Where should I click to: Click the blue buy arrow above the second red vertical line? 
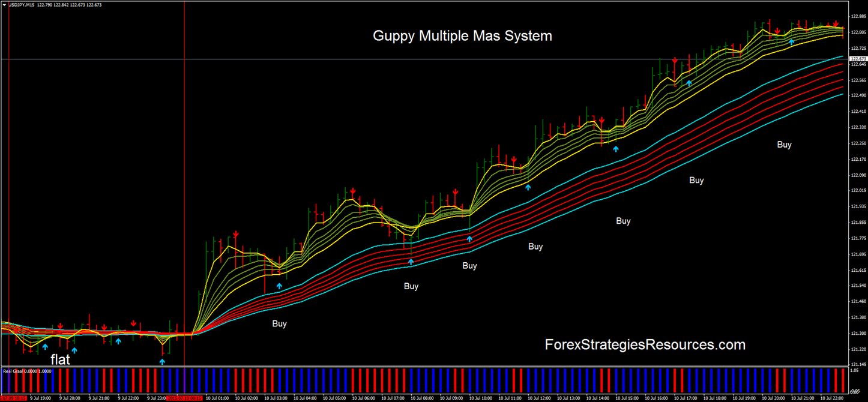coord(162,361)
